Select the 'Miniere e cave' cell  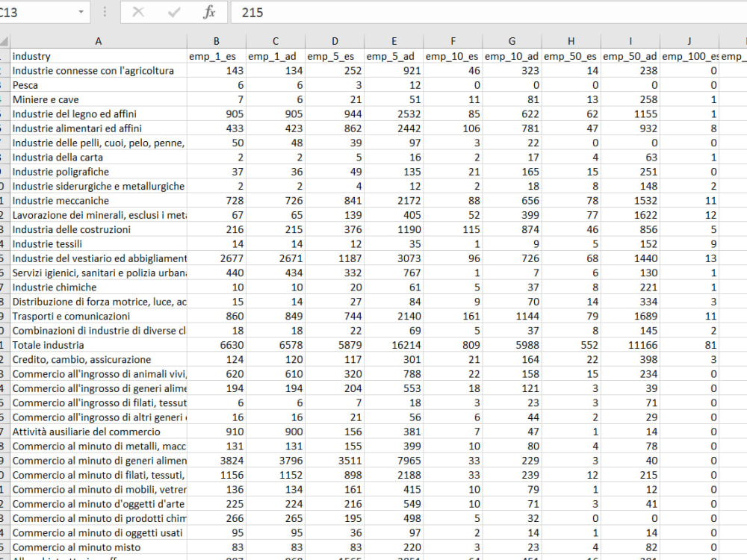(x=99, y=99)
